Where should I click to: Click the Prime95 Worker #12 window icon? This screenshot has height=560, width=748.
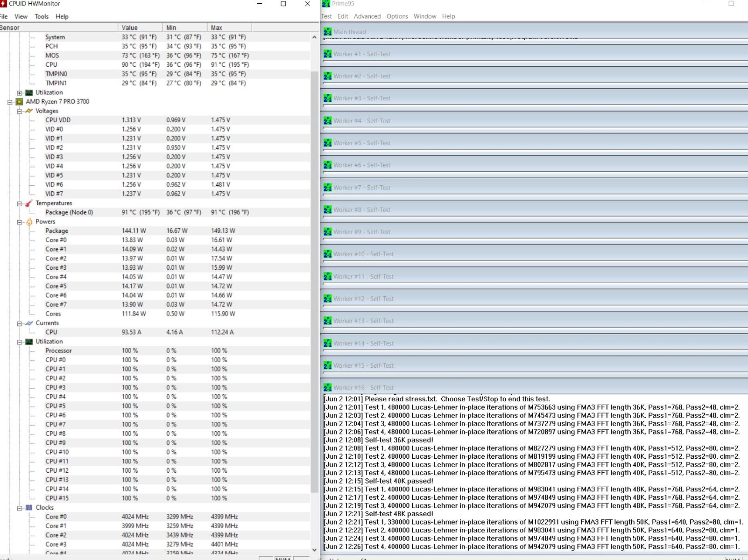(327, 299)
